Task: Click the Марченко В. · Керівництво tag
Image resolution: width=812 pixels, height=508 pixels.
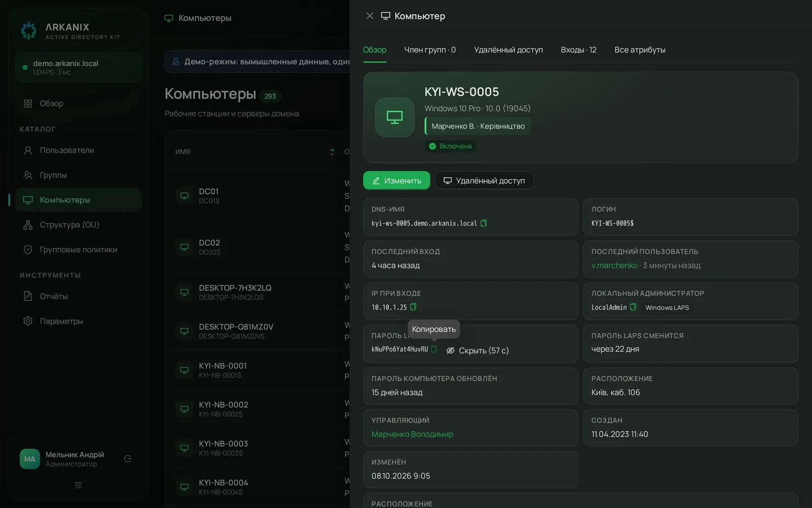Action: 478,126
